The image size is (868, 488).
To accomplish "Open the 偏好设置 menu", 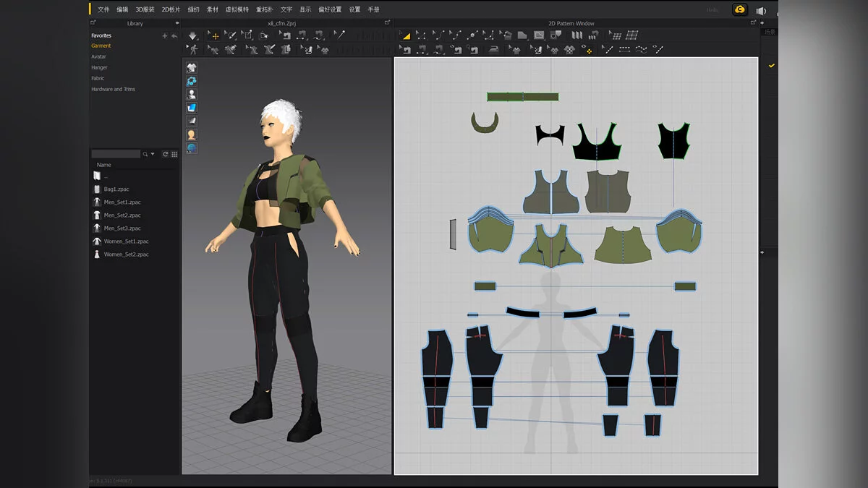I will click(330, 9).
